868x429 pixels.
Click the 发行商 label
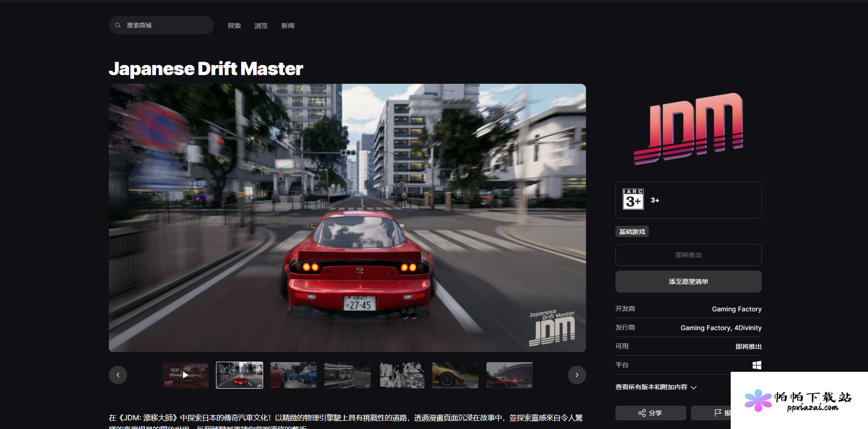coord(625,327)
